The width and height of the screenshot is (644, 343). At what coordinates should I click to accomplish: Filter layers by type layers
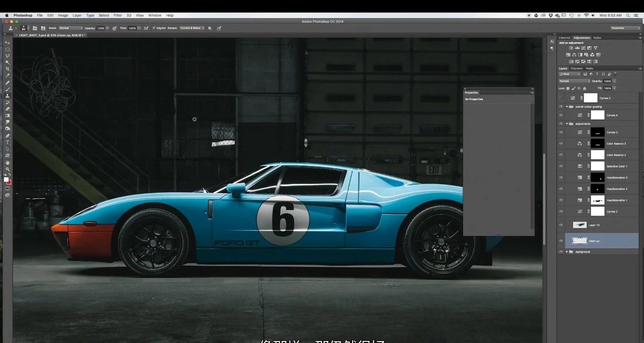point(597,74)
